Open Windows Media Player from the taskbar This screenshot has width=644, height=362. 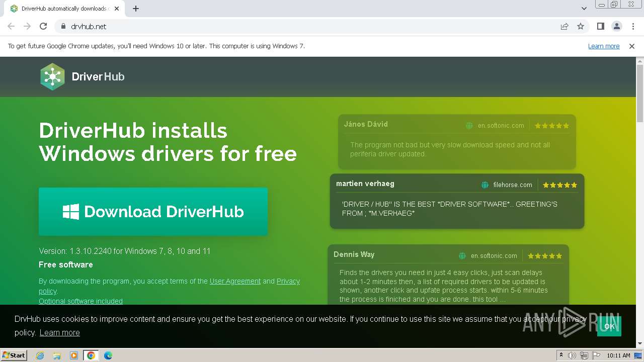point(74,355)
